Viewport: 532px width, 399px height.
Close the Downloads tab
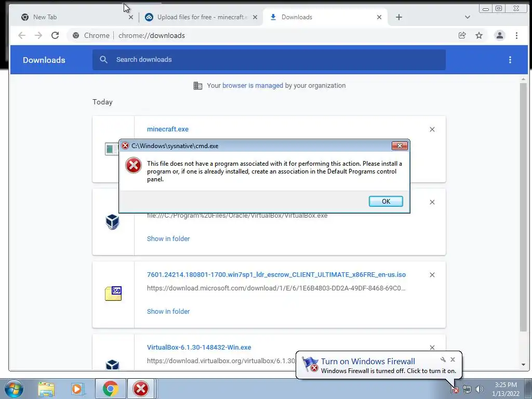tap(379, 17)
